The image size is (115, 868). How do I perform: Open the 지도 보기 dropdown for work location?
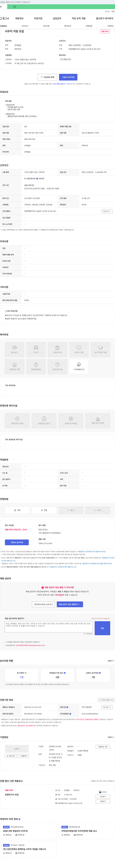107,211
